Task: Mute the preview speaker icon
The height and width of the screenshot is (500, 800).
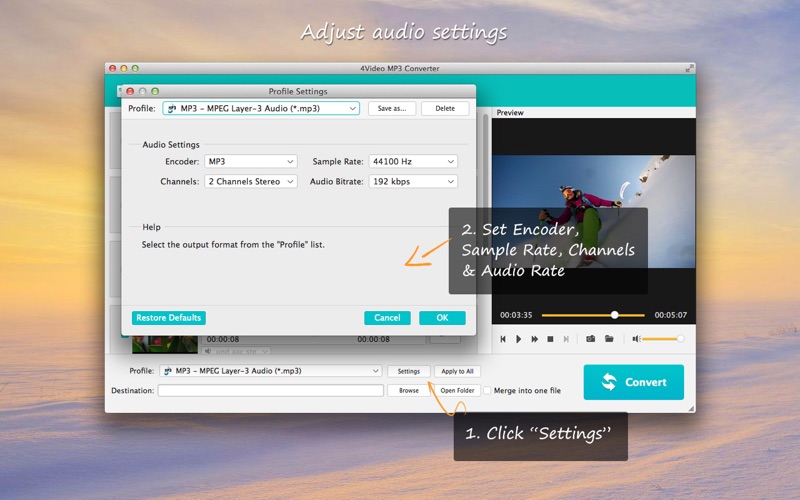Action: point(636,339)
